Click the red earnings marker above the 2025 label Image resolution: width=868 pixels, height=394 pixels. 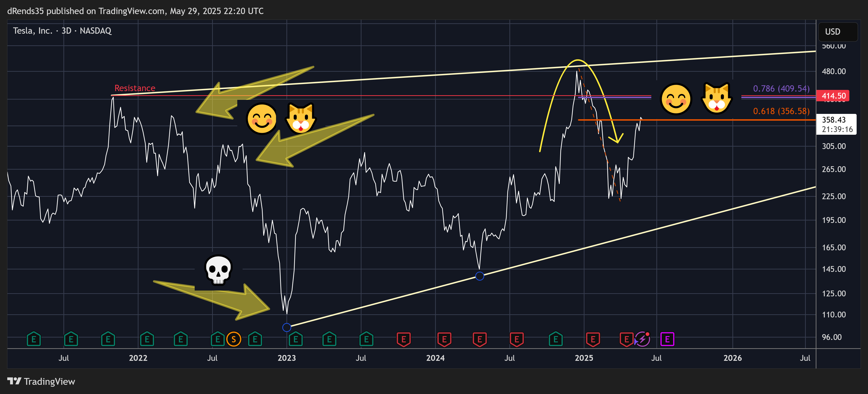(x=593, y=339)
